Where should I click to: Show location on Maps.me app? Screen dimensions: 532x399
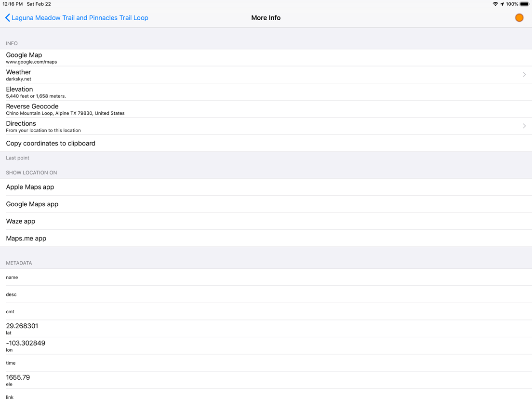click(x=266, y=239)
